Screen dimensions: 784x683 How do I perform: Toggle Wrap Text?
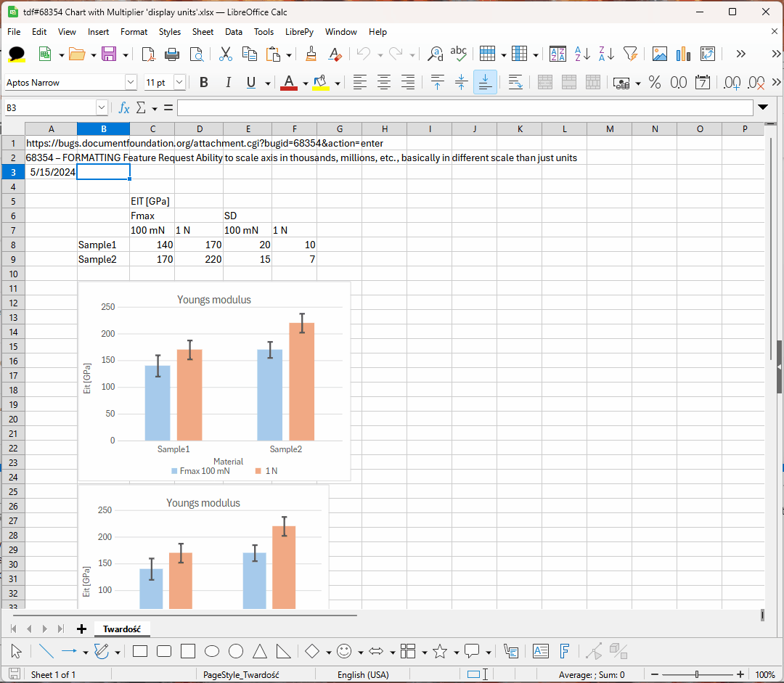(x=515, y=83)
